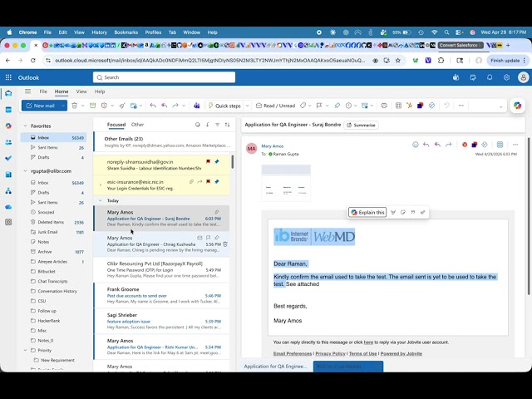Click the New mail button
Screen dimensions: 532x399
(41, 106)
